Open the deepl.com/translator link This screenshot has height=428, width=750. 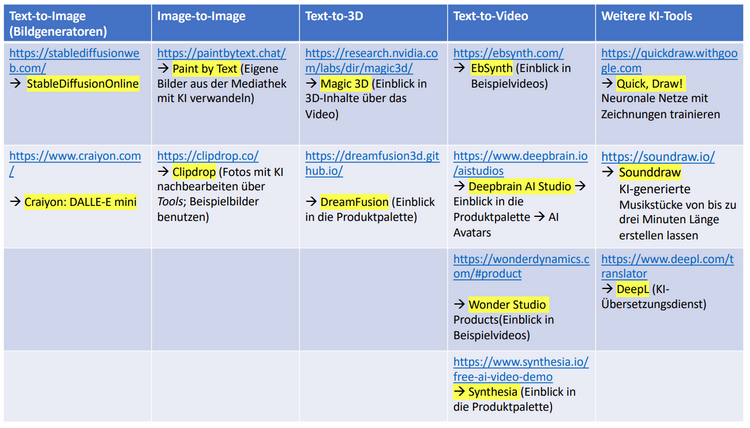(x=667, y=266)
